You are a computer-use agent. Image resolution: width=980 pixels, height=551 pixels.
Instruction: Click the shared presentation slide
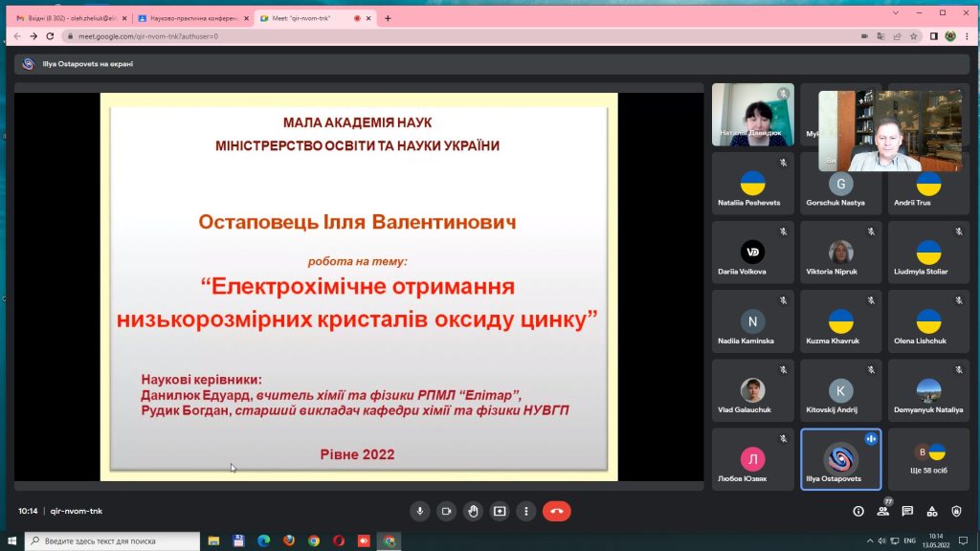click(x=359, y=287)
